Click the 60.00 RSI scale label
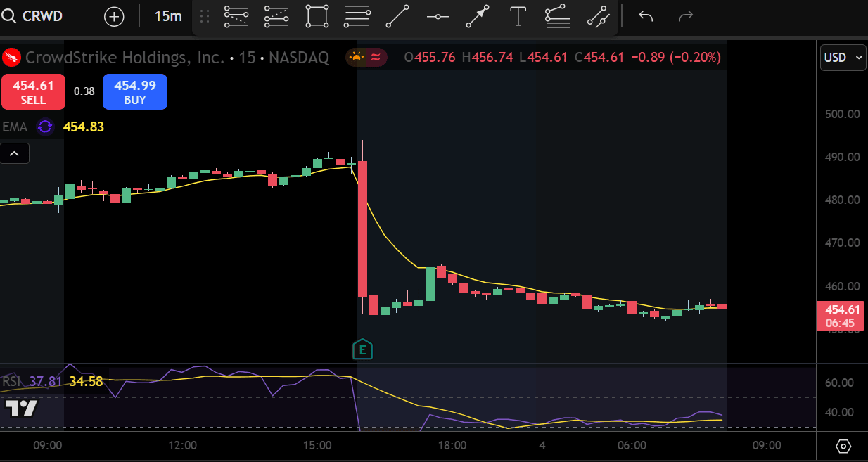The height and width of the screenshot is (462, 868). pos(838,383)
